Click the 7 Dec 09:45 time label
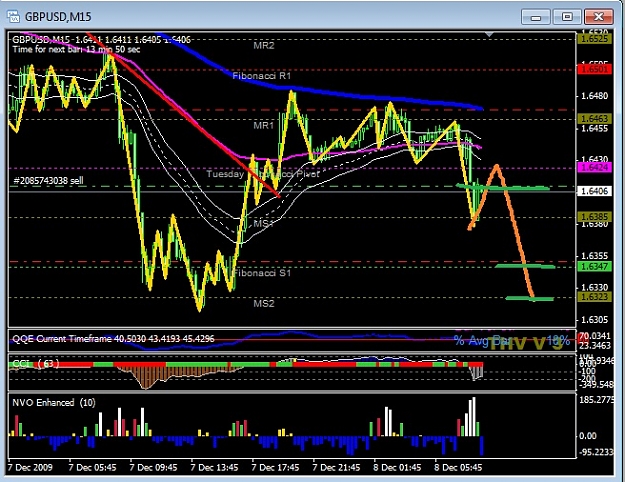Image resolution: width=625 pixels, height=482 pixels. click(153, 467)
